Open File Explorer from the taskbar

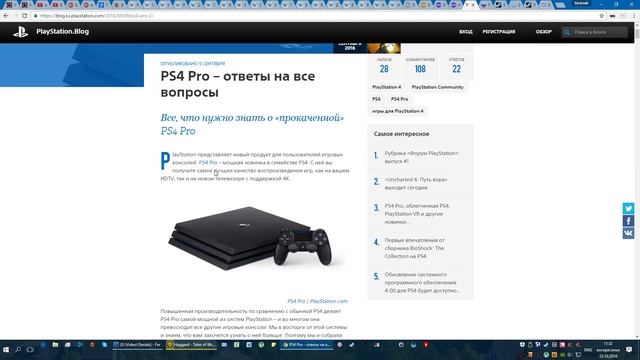point(55,345)
